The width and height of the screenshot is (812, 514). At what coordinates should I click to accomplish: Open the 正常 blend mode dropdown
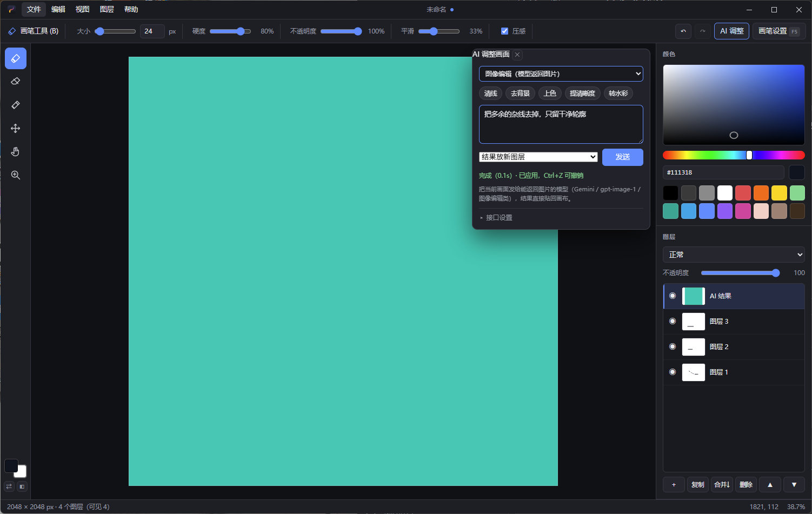(x=734, y=255)
